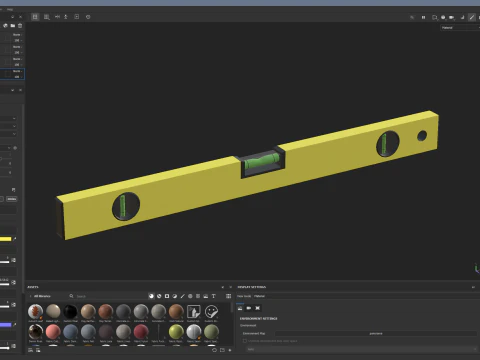The image size is (480, 360).
Task: Open the viewport display mode icon
Action: [434, 17]
